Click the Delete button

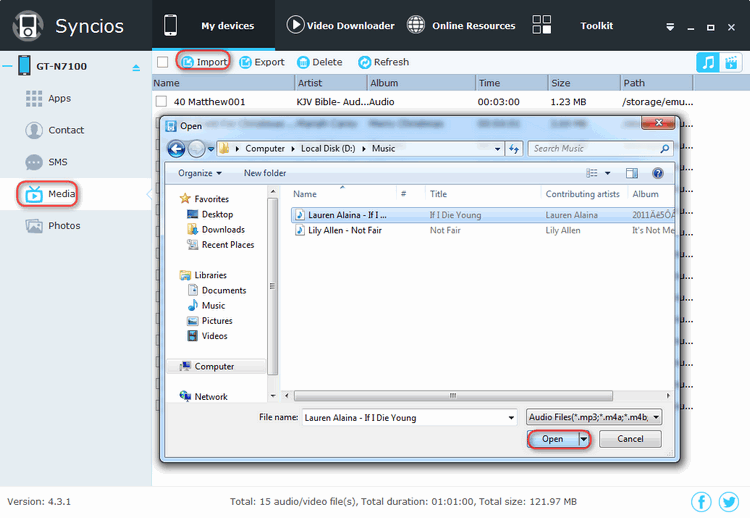pos(320,62)
